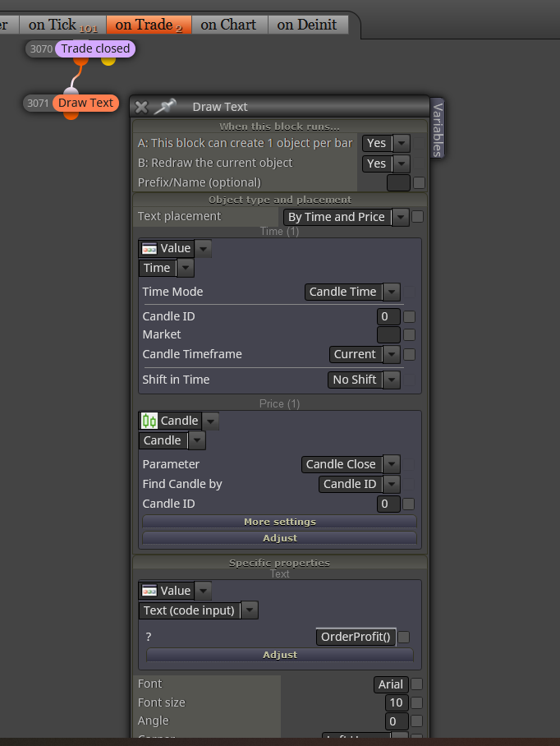Screen dimensions: 560x746
Task: Click the Value icon in Time section
Action: [x=149, y=248]
